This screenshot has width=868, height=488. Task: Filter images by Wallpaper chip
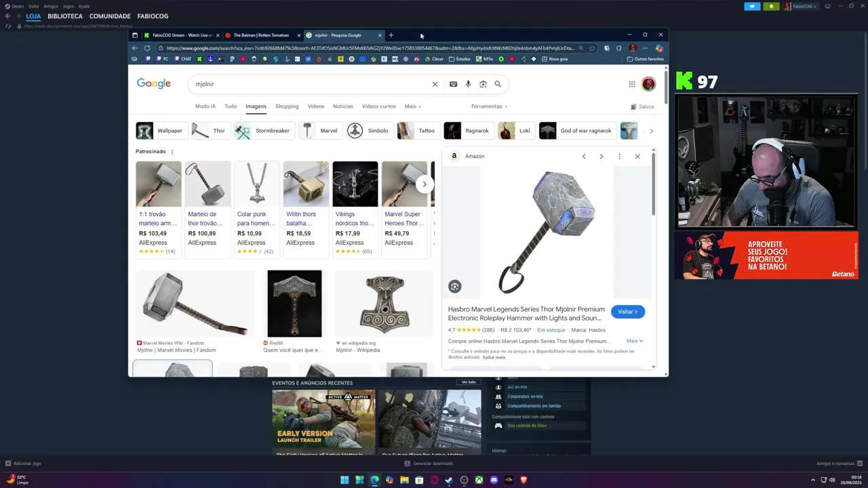pyautogui.click(x=161, y=131)
